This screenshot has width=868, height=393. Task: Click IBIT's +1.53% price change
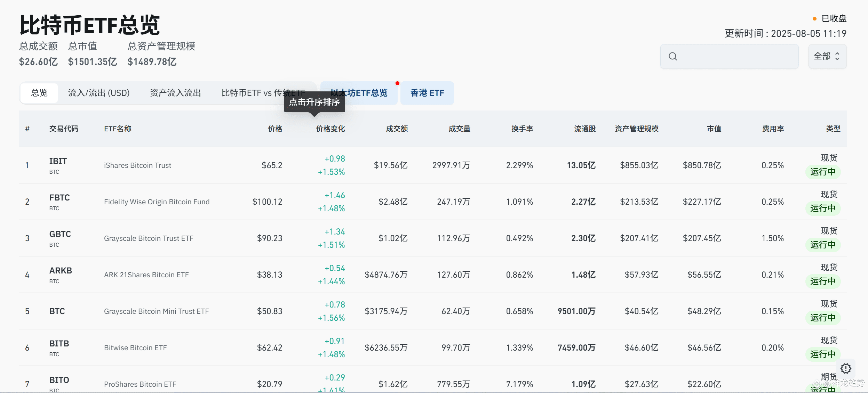pos(331,172)
